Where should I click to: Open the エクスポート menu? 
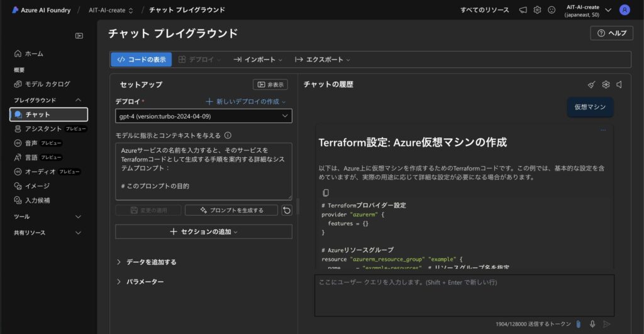click(323, 60)
